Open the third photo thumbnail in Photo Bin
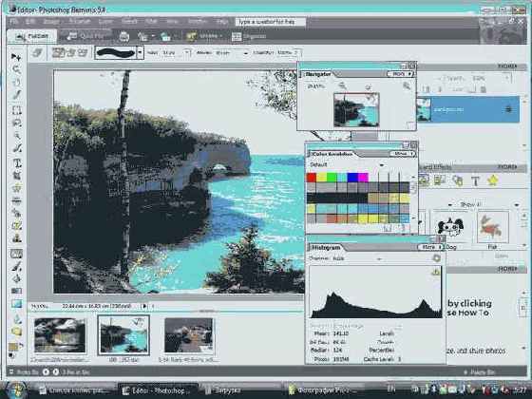The height and width of the screenshot is (399, 532). point(189,335)
